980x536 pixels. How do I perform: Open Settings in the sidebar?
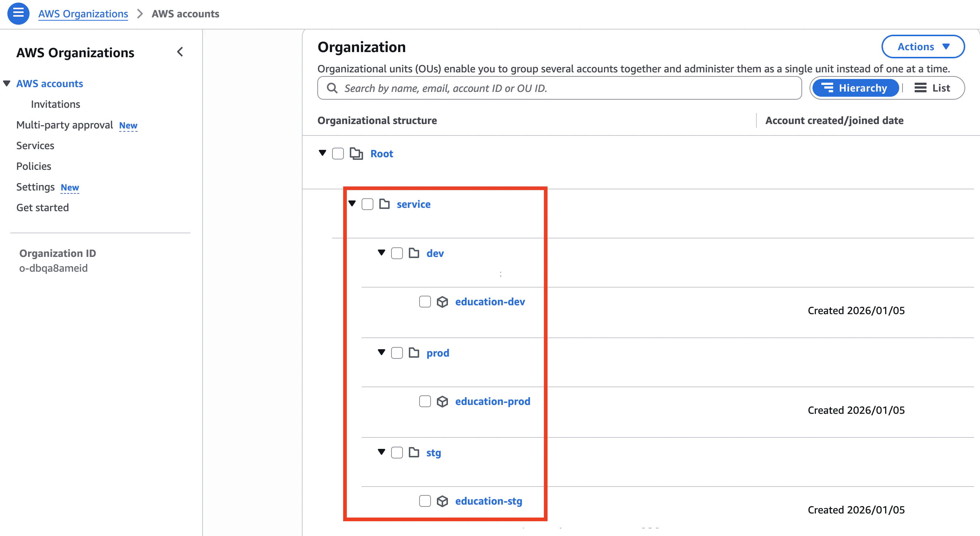pos(36,187)
